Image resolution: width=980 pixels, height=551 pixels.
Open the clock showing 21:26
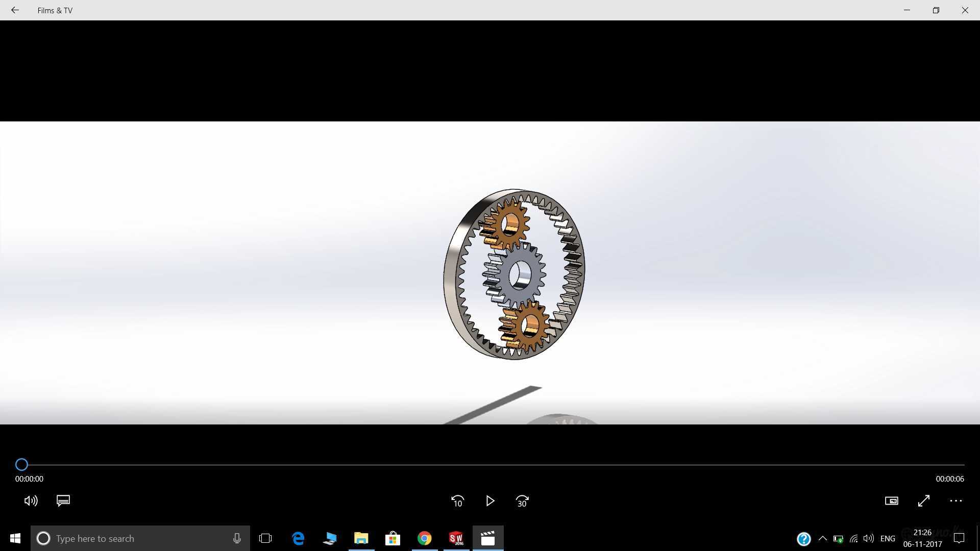click(x=922, y=538)
